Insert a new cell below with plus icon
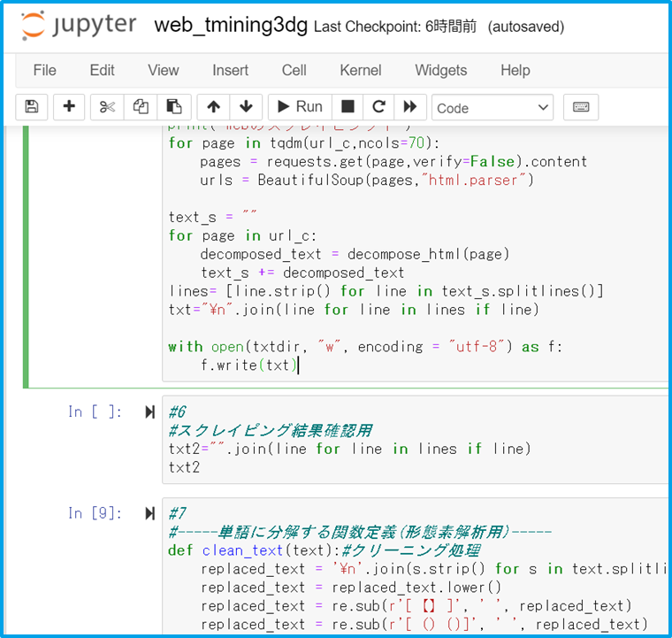 pos(69,107)
